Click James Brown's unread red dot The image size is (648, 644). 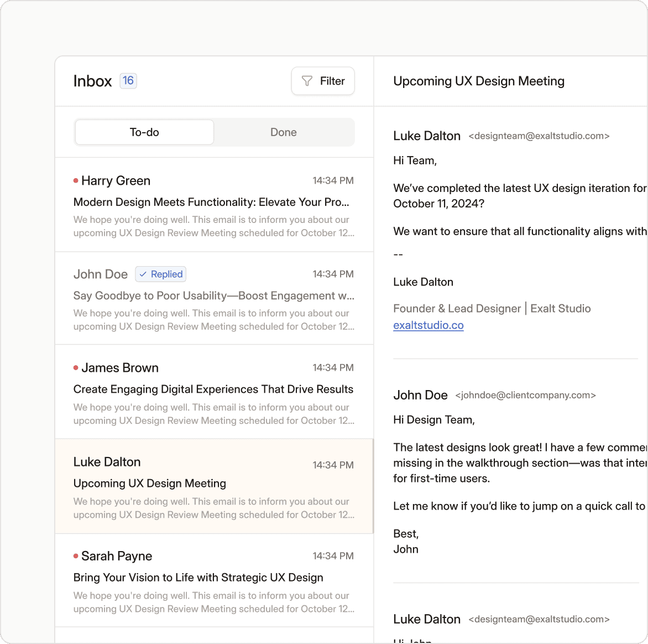coord(76,368)
